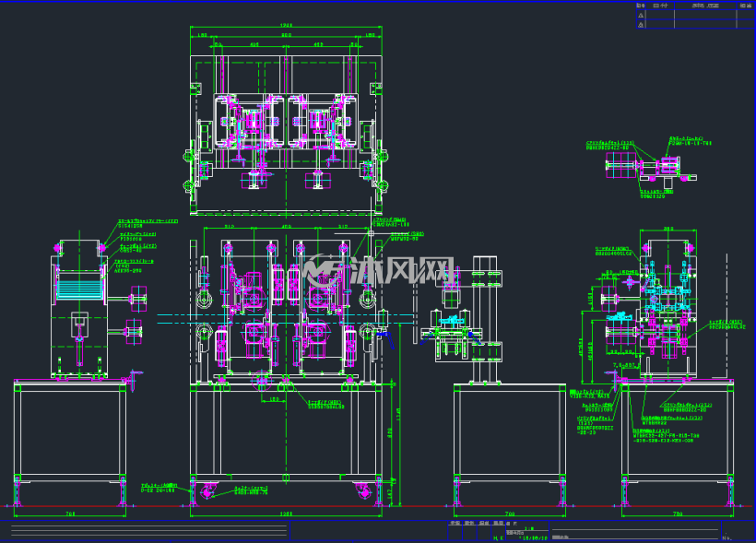Click the first triangle mark in the revision table
This screenshot has height=543, width=756.
click(x=641, y=16)
